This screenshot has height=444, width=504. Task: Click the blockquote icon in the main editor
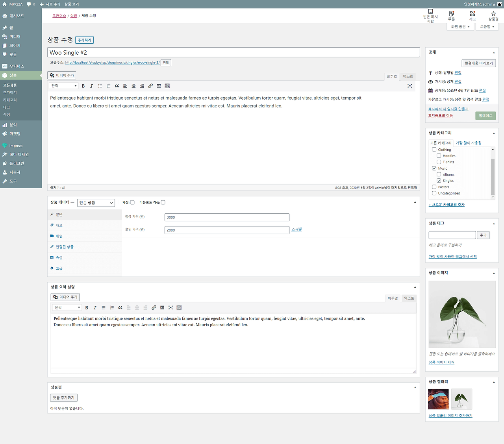coord(117,85)
